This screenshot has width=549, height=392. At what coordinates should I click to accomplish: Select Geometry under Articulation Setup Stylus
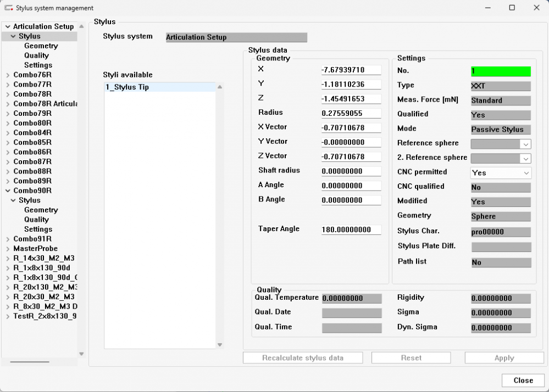click(41, 46)
